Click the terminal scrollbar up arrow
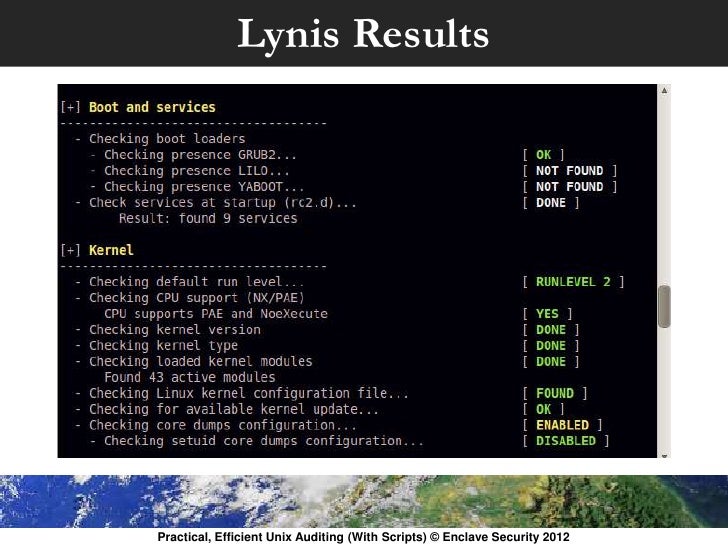This screenshot has height=546, width=728. [664, 91]
